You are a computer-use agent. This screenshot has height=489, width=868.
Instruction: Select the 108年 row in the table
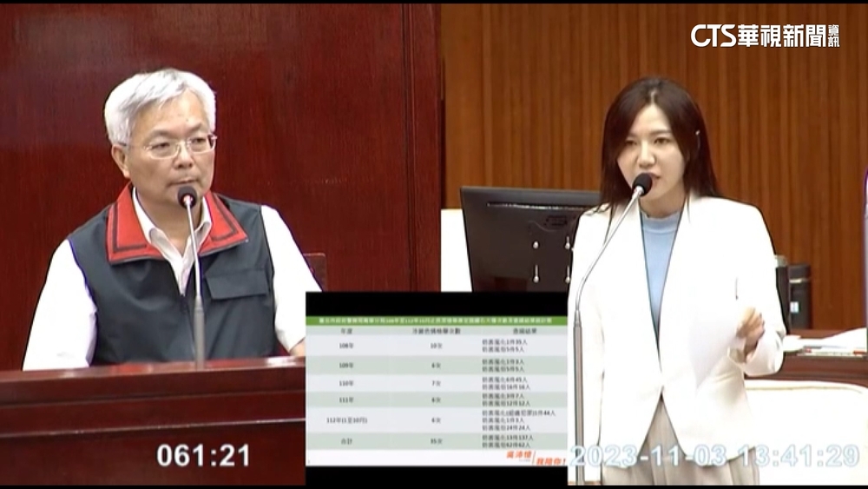pos(437,346)
